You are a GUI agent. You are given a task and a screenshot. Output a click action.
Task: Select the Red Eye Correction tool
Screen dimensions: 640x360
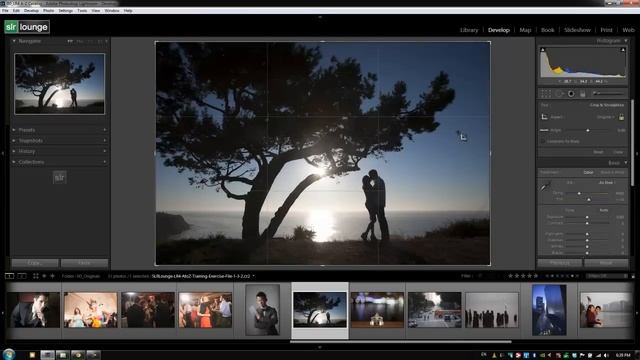pos(571,94)
